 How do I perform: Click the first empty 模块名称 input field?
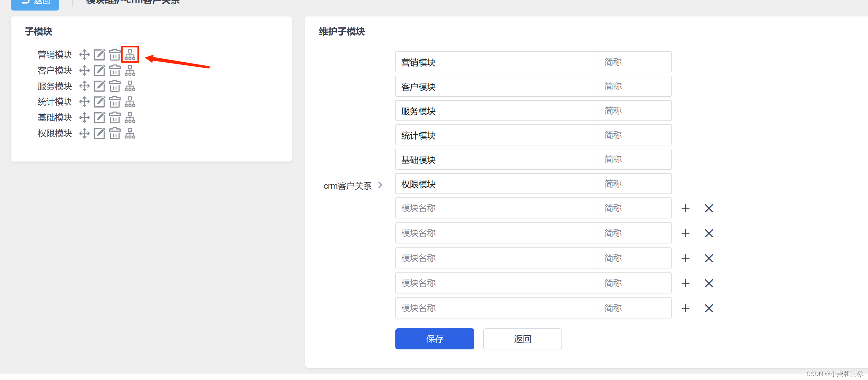pyautogui.click(x=497, y=208)
